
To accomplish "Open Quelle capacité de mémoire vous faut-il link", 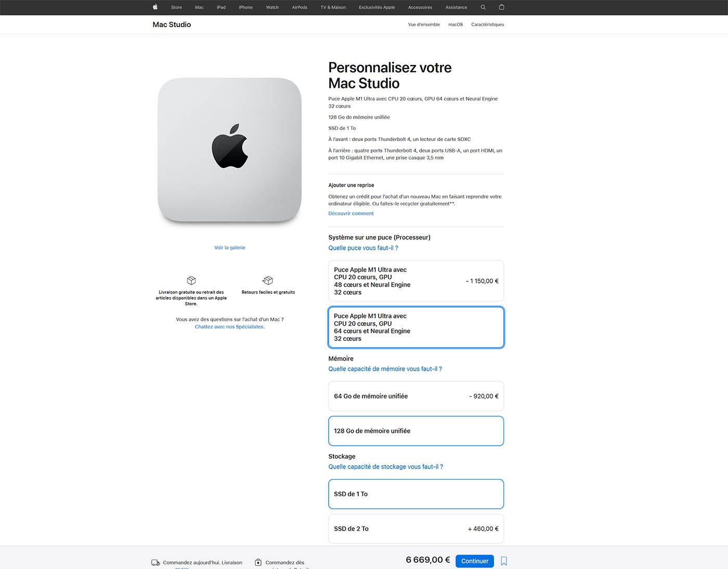I will point(385,369).
